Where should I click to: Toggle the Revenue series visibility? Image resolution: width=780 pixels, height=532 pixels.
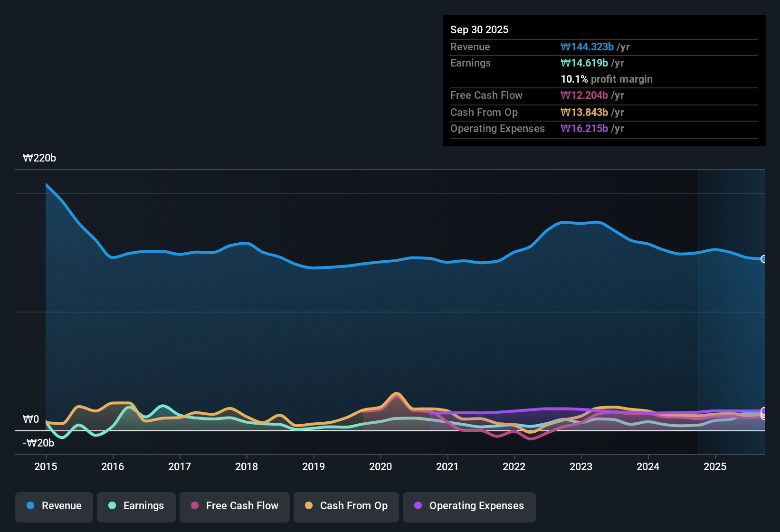[x=54, y=506]
